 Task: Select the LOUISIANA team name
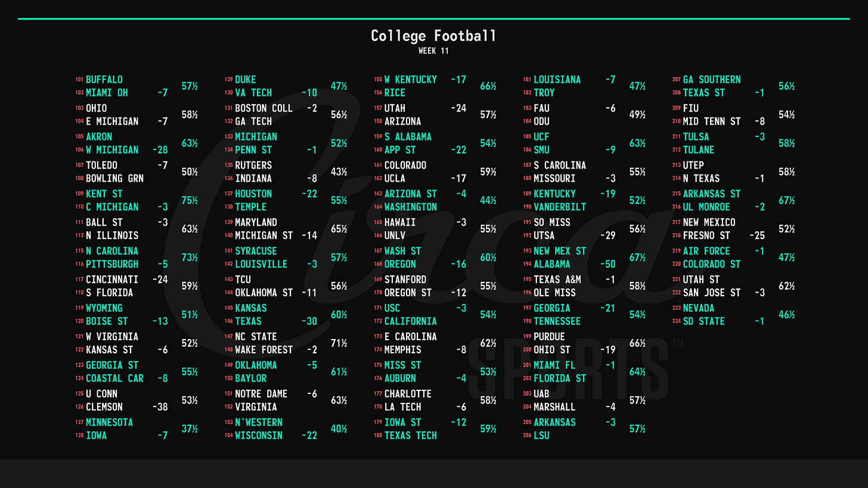point(557,79)
